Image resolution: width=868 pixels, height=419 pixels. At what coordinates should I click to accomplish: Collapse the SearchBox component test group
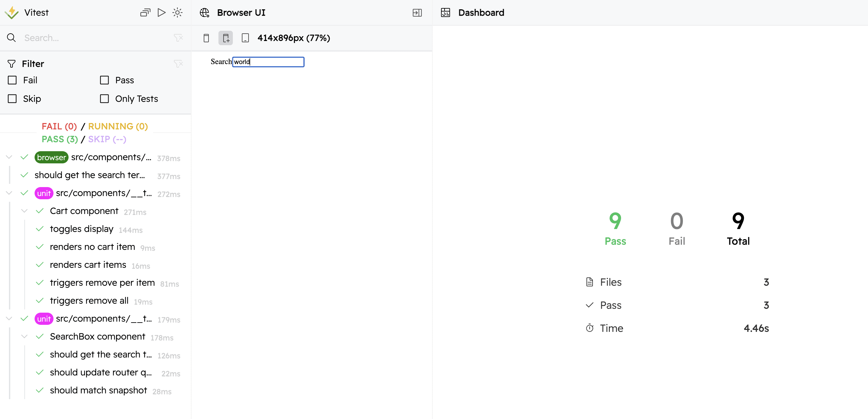point(24,336)
